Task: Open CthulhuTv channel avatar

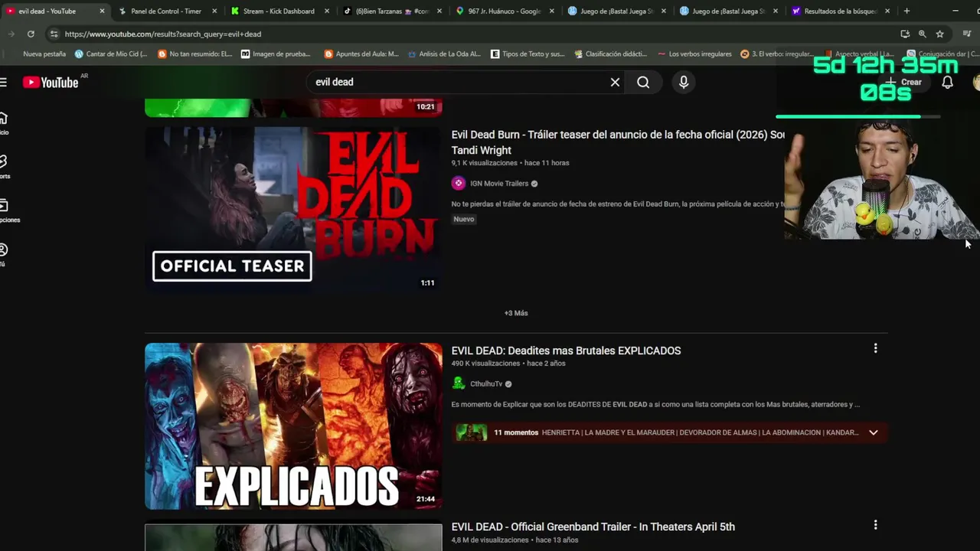Action: 459,383
